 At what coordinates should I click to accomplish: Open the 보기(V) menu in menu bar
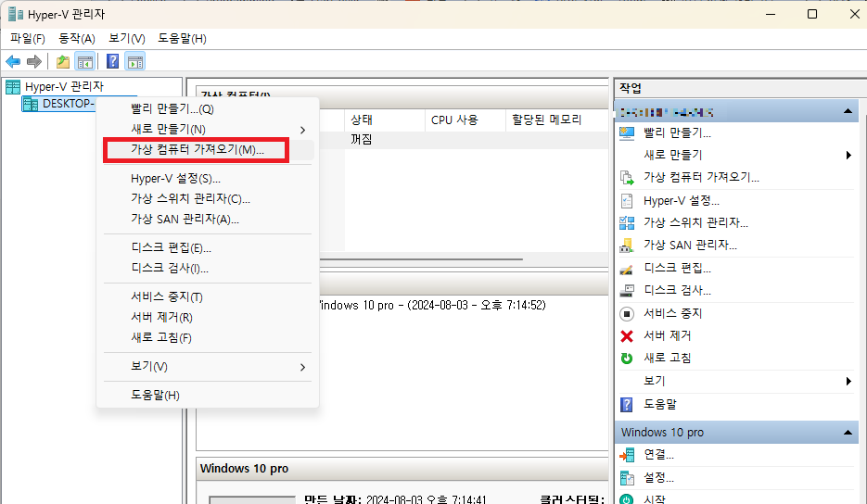click(127, 39)
